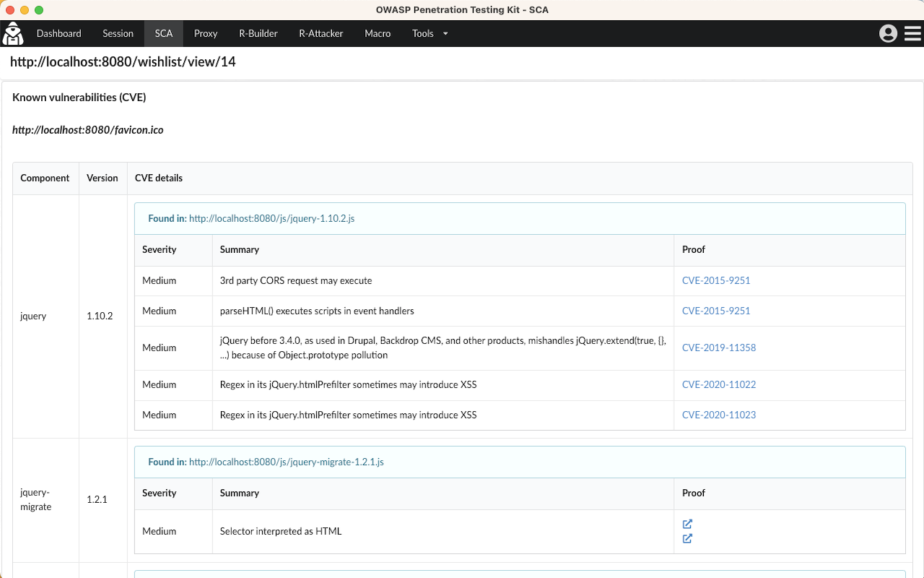
Task: Open the CVE-2020-11022 proof link
Action: [x=719, y=384]
